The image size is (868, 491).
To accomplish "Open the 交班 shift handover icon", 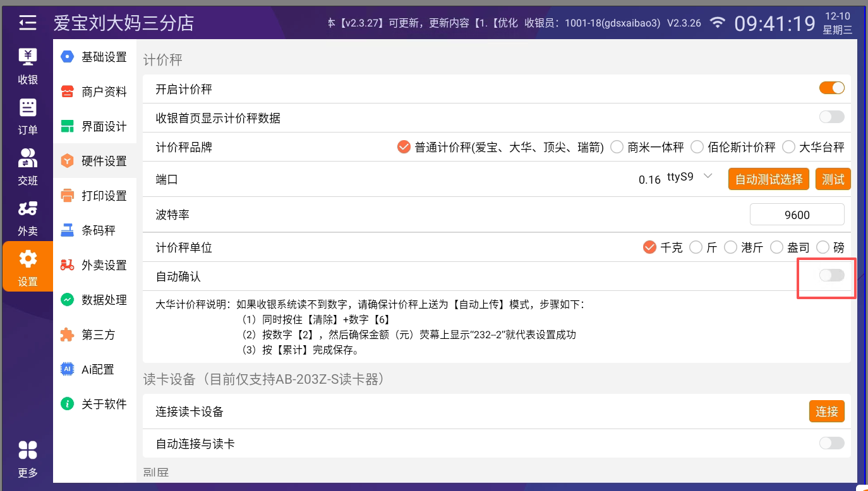I will pos(27,167).
